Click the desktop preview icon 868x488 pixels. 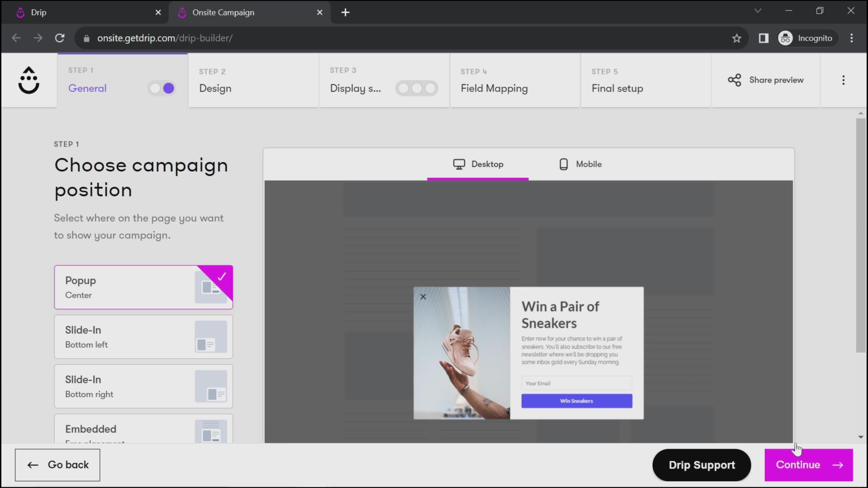pos(459,164)
